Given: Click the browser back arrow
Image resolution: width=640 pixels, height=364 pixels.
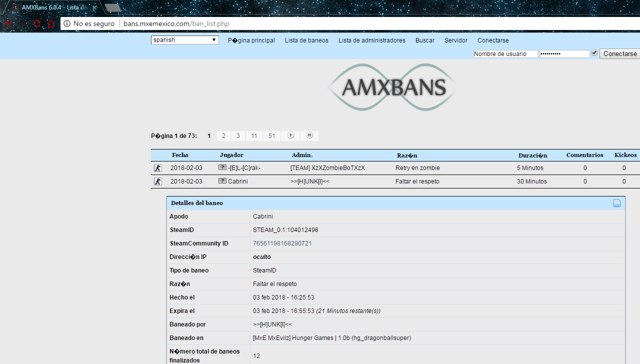Looking at the screenshot, I should click(x=9, y=23).
